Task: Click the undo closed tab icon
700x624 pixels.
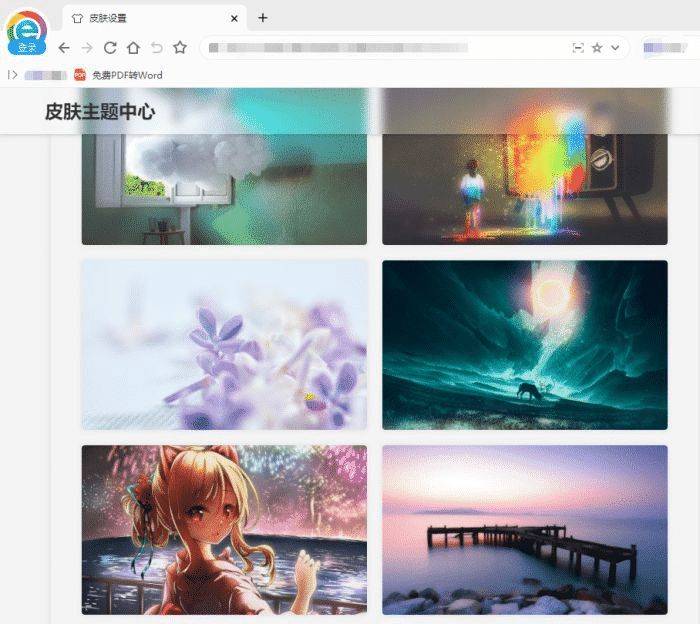Action: [x=156, y=47]
